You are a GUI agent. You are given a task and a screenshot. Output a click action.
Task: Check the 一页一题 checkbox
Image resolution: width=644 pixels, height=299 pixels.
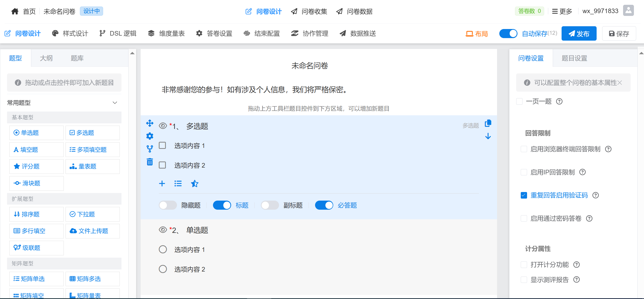pyautogui.click(x=519, y=101)
